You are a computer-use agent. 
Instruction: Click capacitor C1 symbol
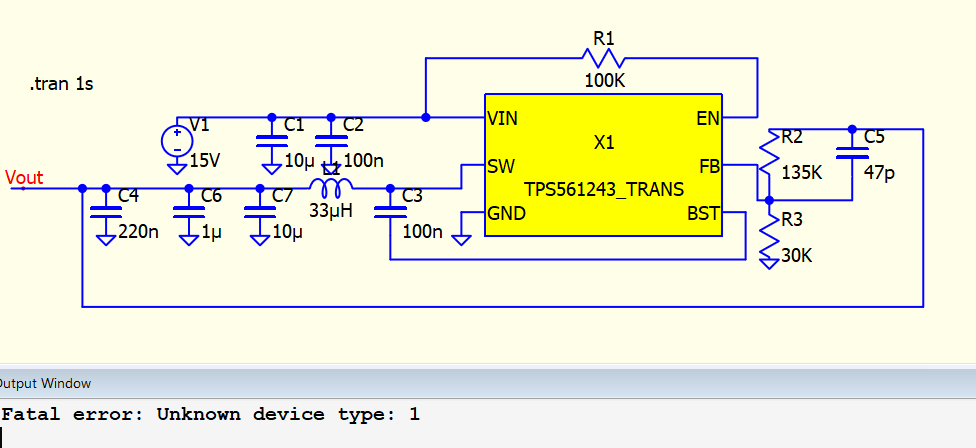271,142
